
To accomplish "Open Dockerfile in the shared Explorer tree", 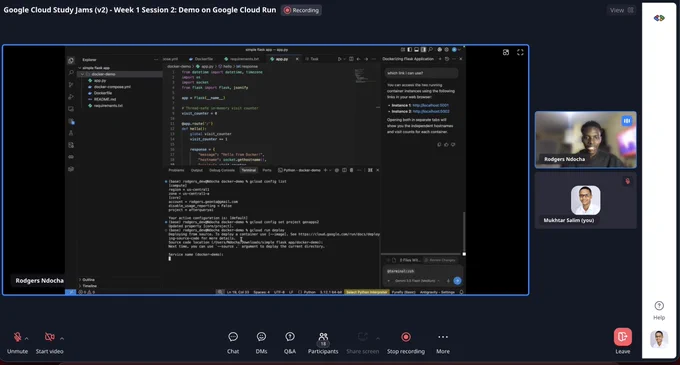I will coord(103,93).
